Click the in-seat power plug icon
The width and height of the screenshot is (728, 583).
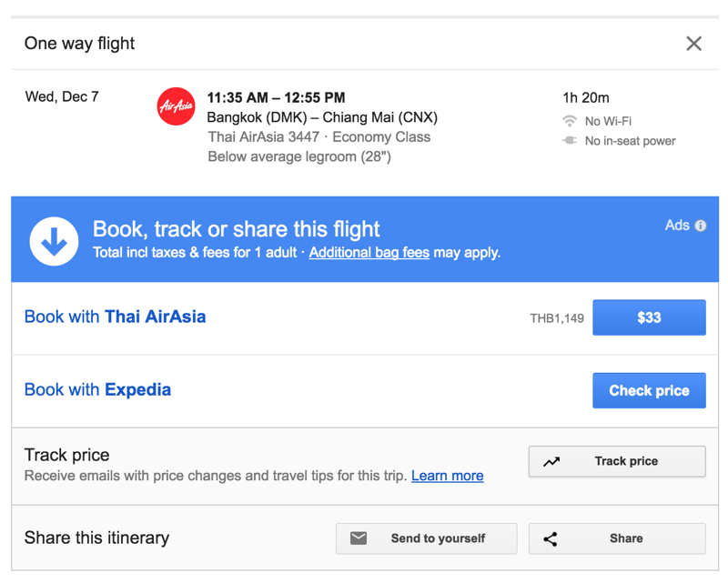[570, 141]
